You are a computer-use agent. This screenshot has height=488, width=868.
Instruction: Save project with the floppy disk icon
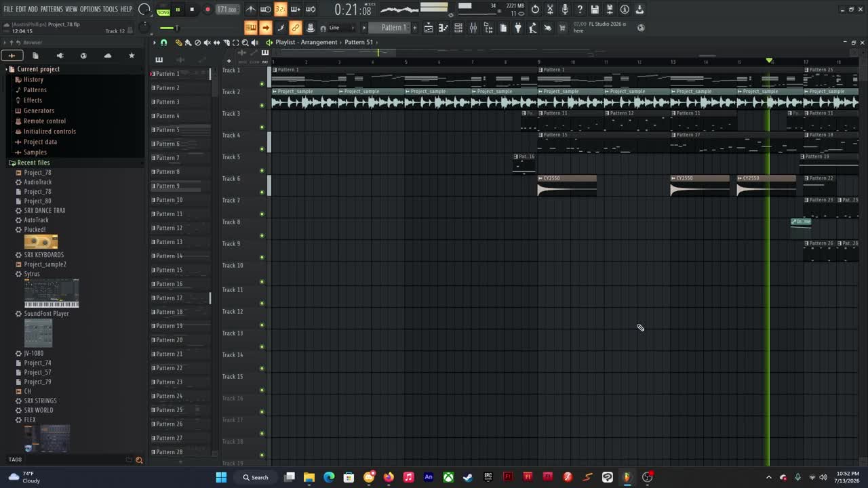click(595, 9)
